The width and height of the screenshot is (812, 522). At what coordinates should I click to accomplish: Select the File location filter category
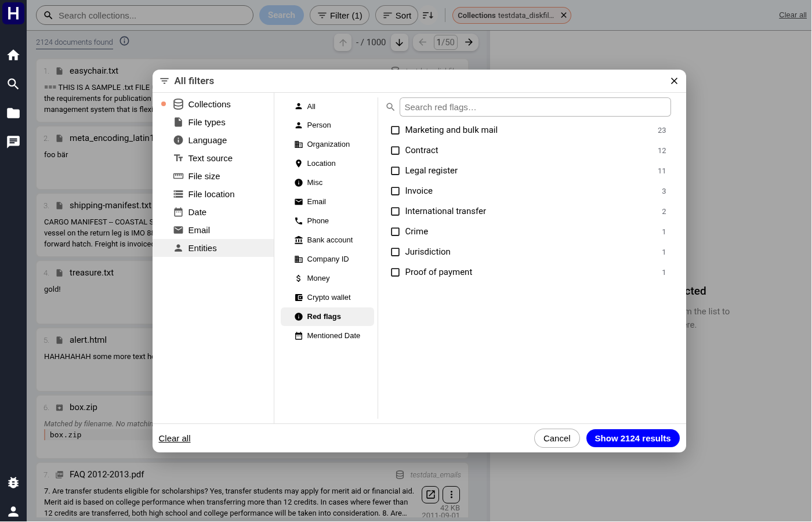[213, 194]
